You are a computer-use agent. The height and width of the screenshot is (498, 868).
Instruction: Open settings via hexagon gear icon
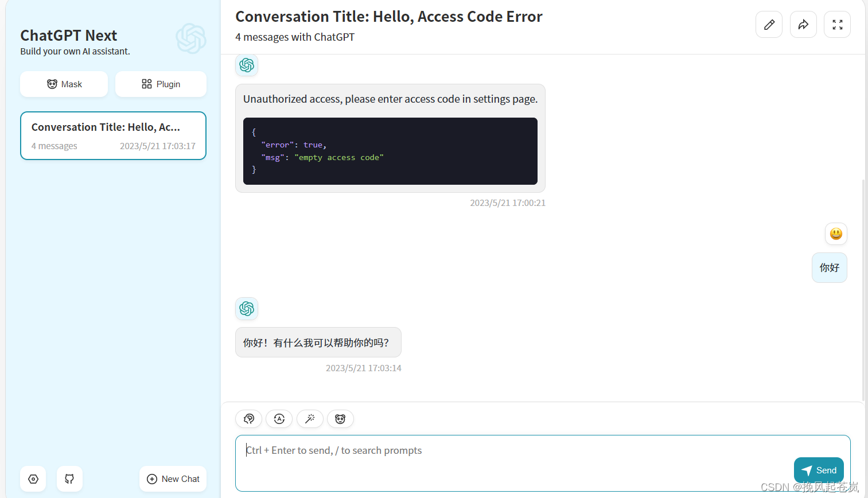click(33, 479)
